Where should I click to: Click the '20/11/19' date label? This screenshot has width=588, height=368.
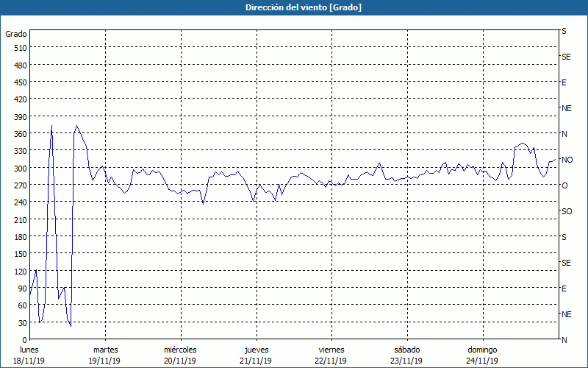[180, 361]
